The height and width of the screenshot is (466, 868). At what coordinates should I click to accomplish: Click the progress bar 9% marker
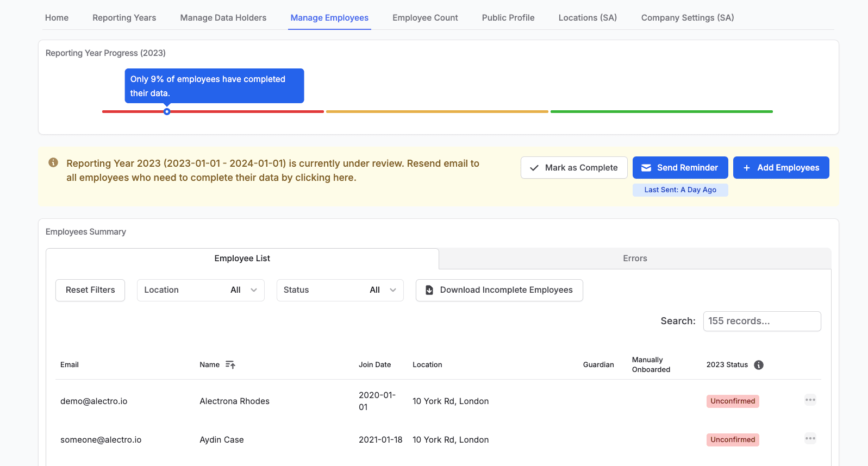[167, 112]
